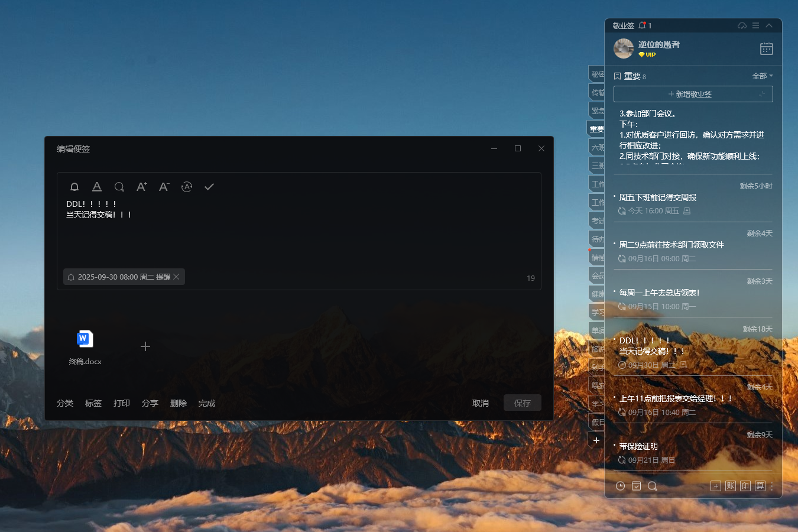798x532 pixels.
Task: Open the font color icon in editor toolbar
Action: [97, 187]
